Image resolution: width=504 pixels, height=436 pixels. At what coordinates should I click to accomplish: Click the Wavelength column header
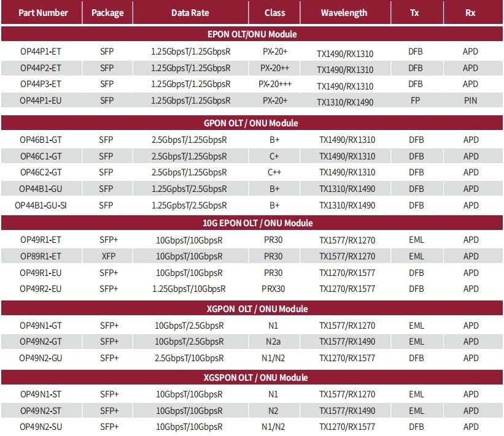[x=344, y=13]
